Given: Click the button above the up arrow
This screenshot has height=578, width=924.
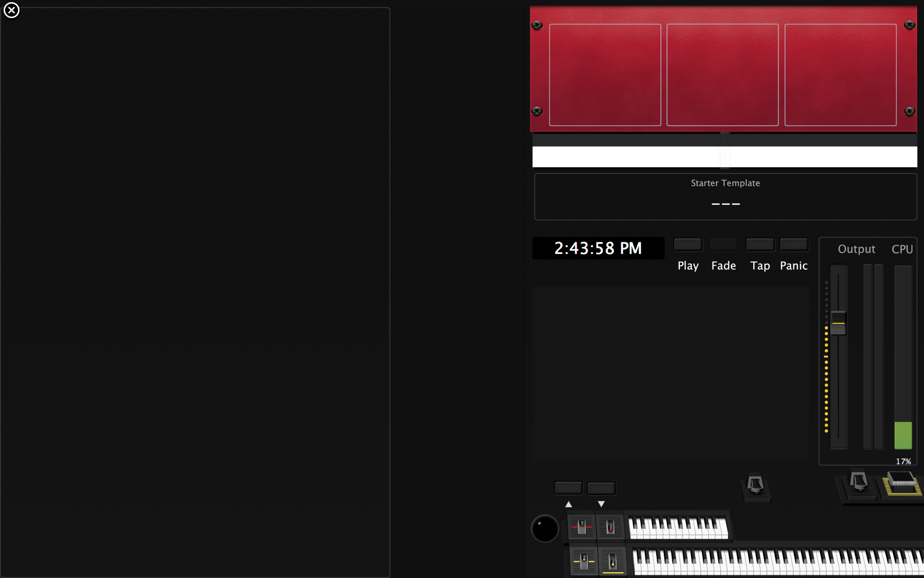Looking at the screenshot, I should click(x=568, y=488).
